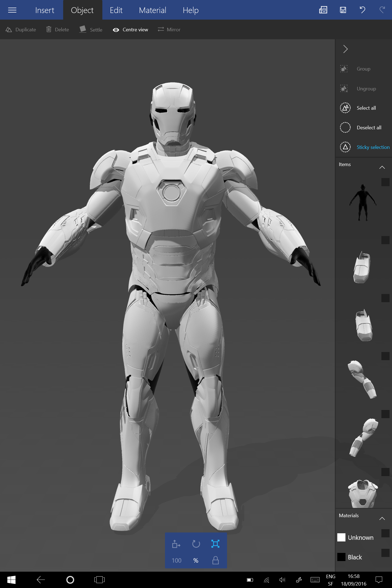Screen dimensions: 392x588
Task: Click the Black material swatch
Action: (x=341, y=557)
